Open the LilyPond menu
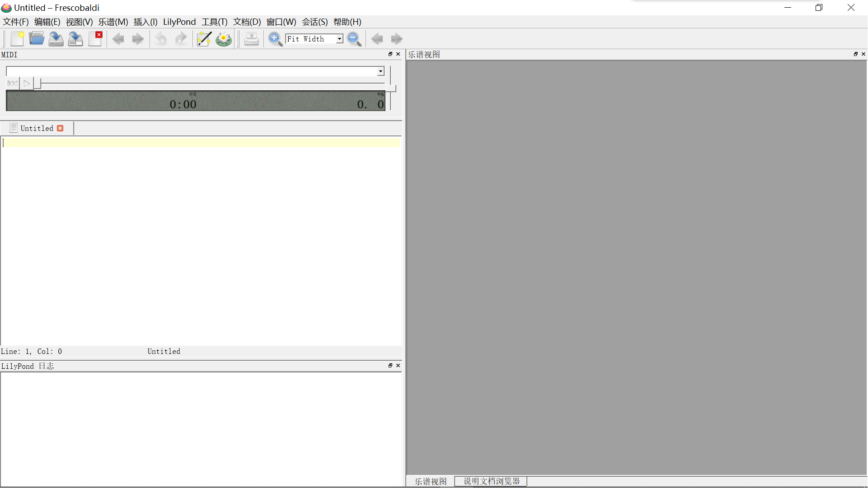The height and width of the screenshot is (488, 868). [x=179, y=22]
